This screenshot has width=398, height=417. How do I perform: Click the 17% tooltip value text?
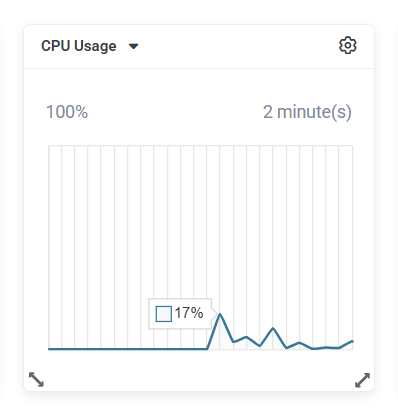(x=189, y=313)
